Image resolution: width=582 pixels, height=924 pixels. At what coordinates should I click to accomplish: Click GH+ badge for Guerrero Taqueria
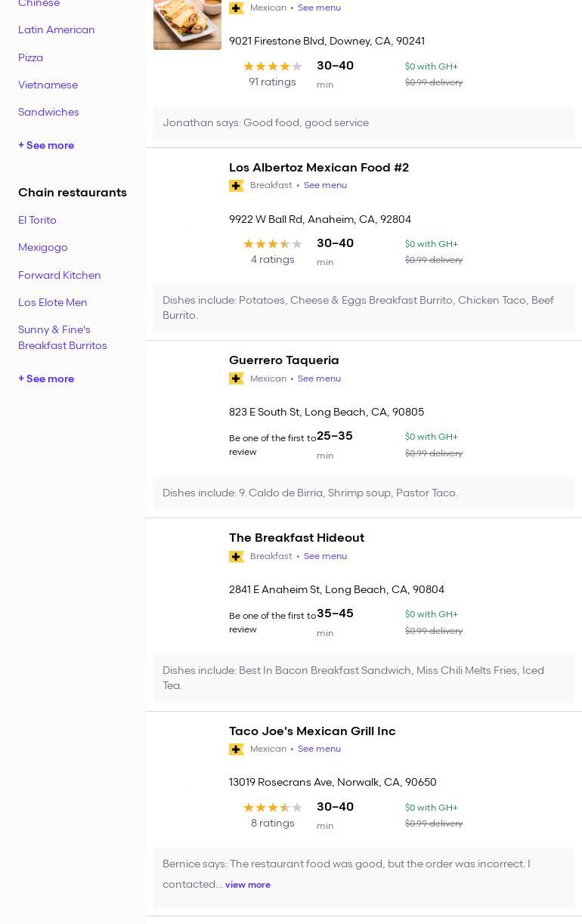pos(237,379)
